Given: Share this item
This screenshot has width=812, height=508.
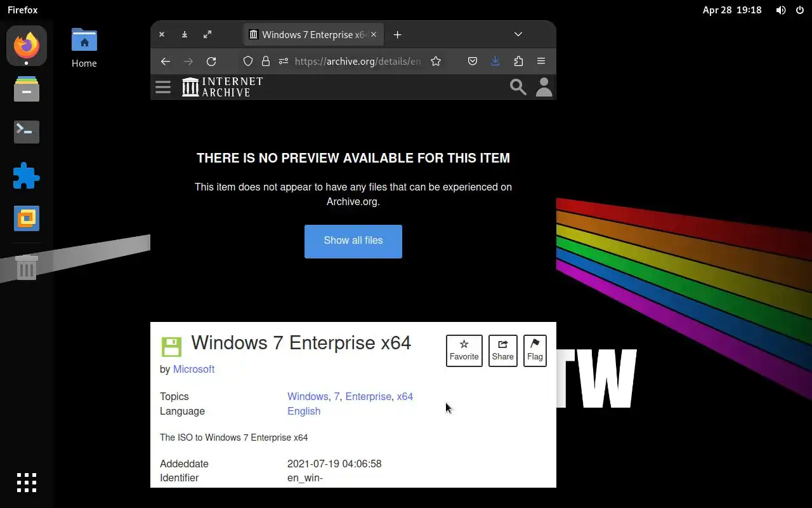Looking at the screenshot, I should tap(503, 351).
